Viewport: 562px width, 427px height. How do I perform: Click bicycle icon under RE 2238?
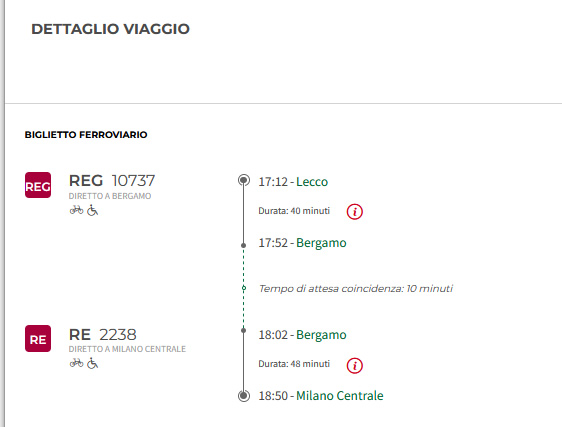pos(76,363)
